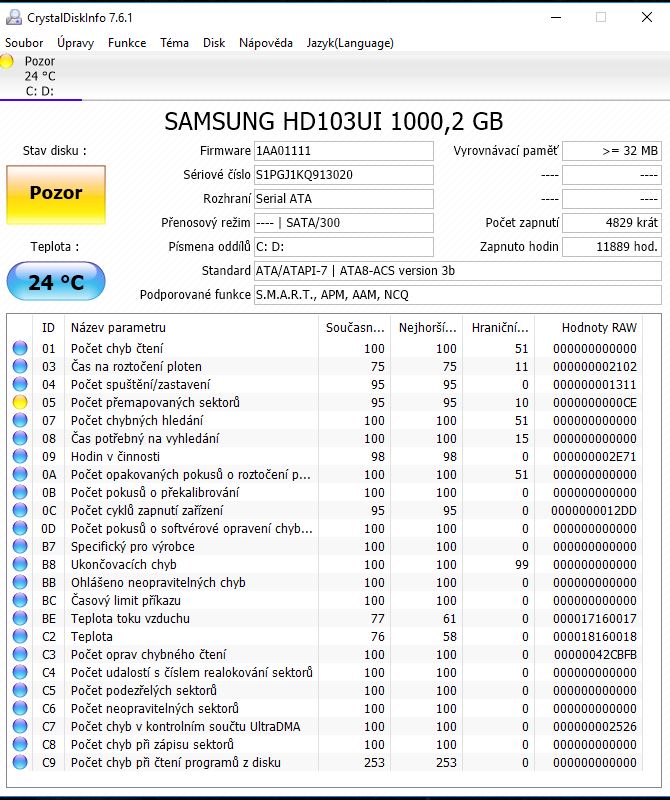670x800 pixels.
Task: Click the blue status icon for ID 0D
Action: [20, 529]
